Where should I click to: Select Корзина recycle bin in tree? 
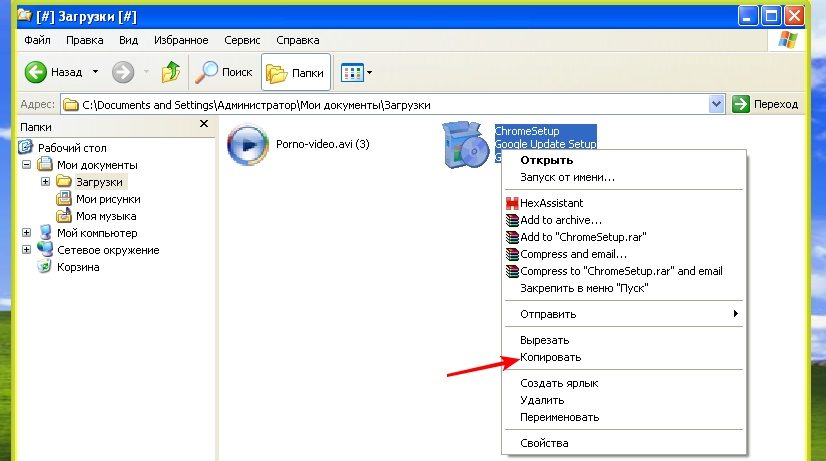78,267
